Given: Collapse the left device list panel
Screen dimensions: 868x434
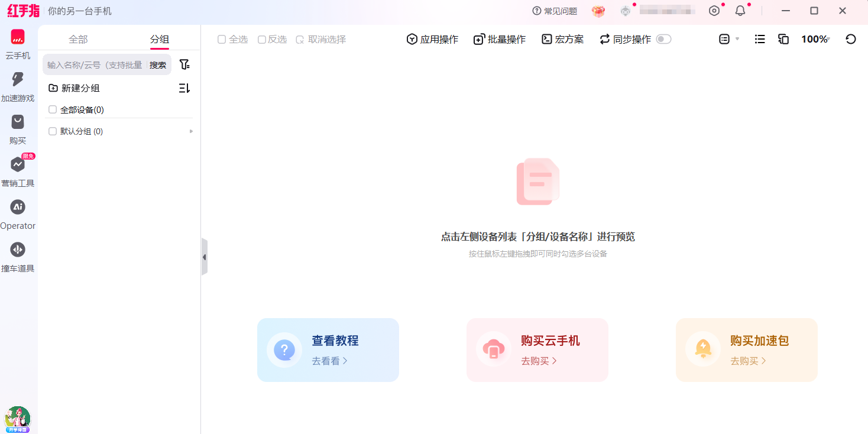Looking at the screenshot, I should [204, 257].
